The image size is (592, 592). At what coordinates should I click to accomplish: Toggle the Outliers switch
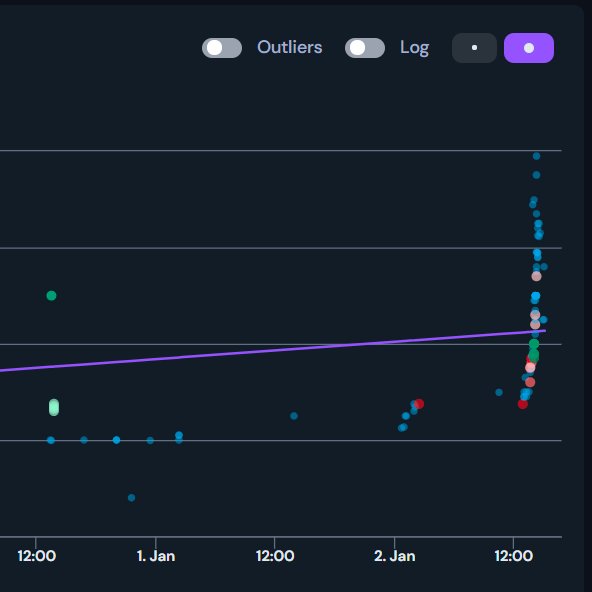click(x=222, y=48)
